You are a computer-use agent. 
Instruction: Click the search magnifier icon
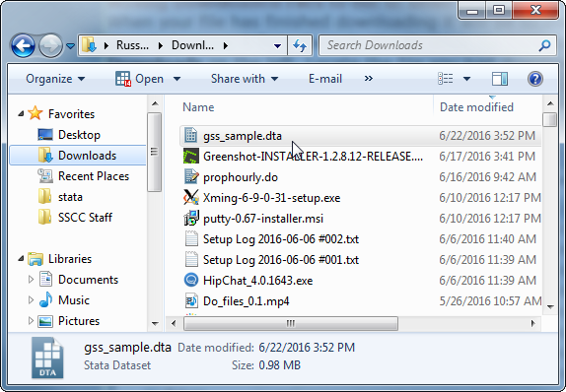pyautogui.click(x=544, y=45)
